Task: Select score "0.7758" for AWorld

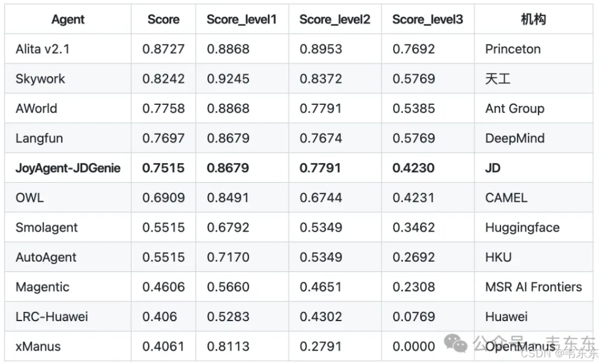Action: pos(163,108)
